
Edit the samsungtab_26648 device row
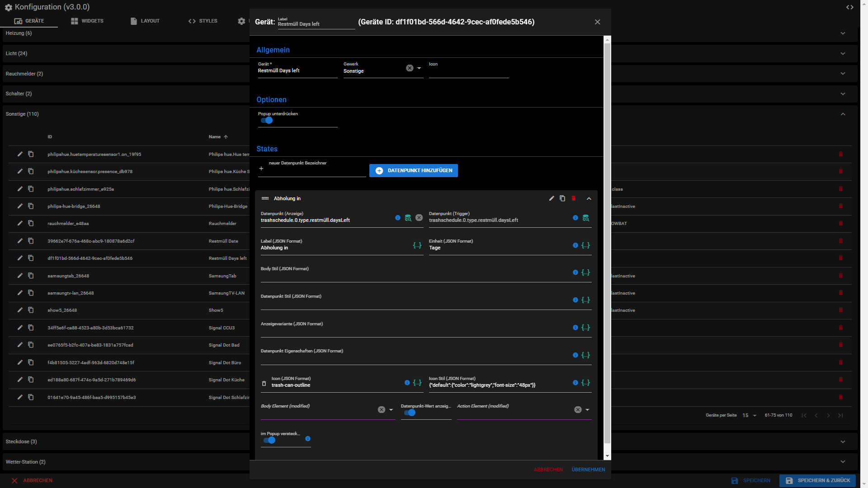click(x=20, y=276)
